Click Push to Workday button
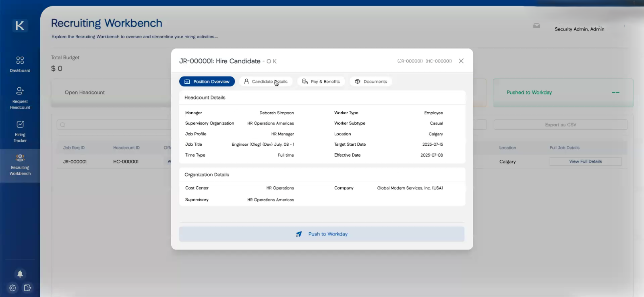644x297 pixels. click(x=322, y=234)
